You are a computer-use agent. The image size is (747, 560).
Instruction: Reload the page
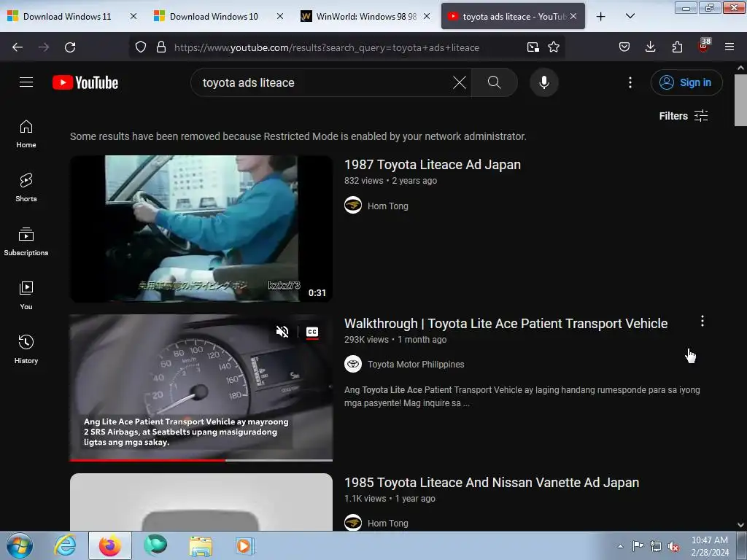(x=70, y=47)
